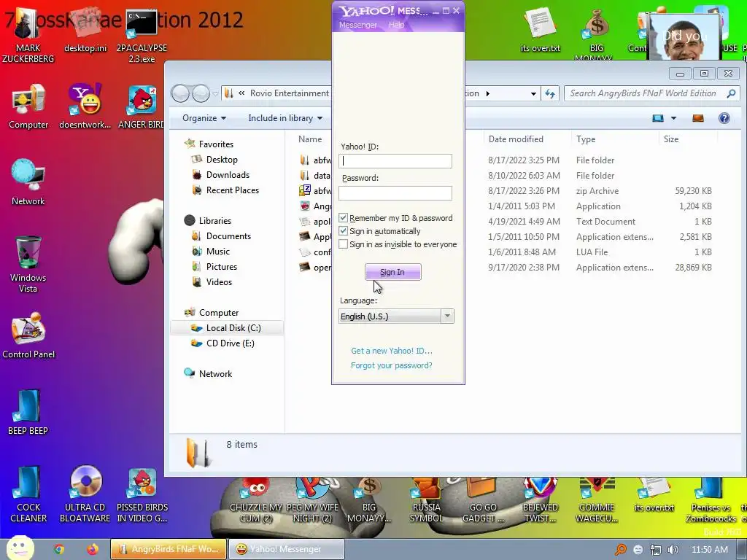Open doesntwork Yahoo desktop shortcut

pos(85,106)
